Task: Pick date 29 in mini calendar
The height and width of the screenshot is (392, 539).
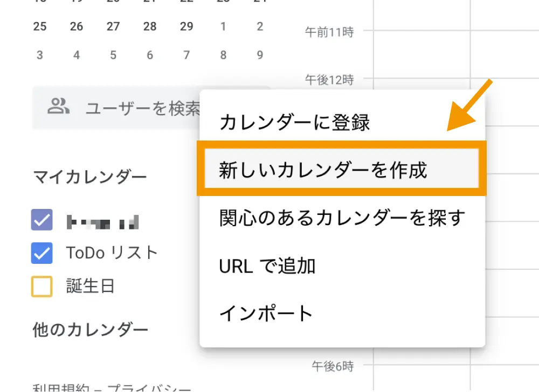Action: [186, 26]
